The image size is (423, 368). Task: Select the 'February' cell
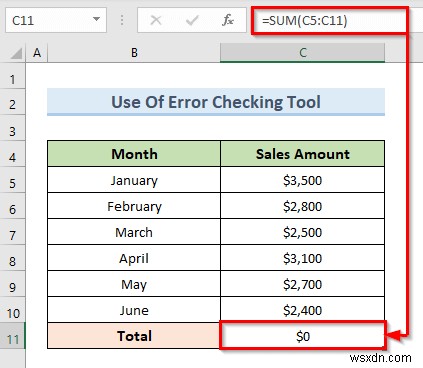[x=134, y=206]
